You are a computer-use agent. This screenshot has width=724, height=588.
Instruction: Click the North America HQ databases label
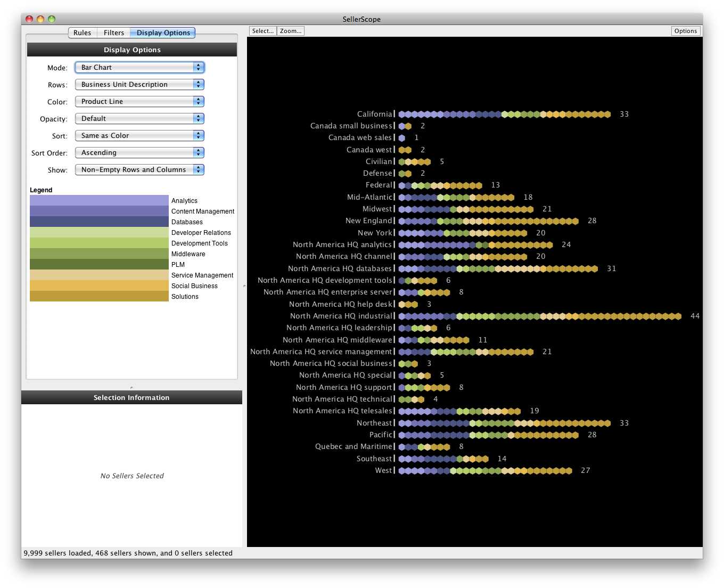340,268
